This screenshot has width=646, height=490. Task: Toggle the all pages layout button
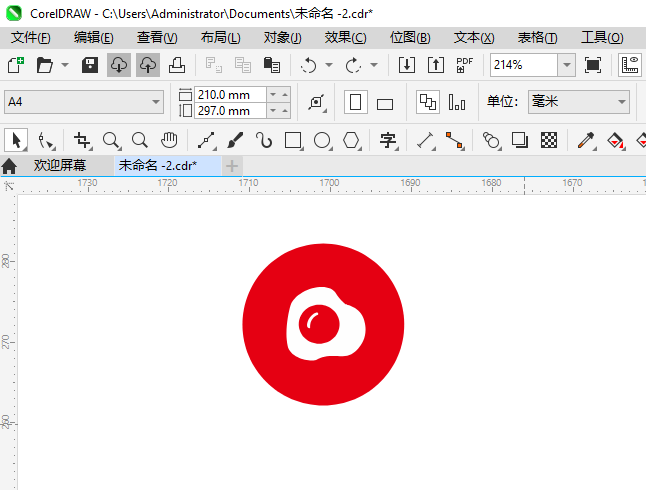pos(428,102)
